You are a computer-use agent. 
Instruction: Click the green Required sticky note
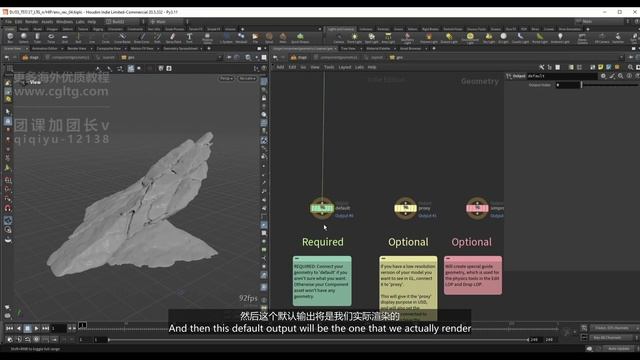[322, 281]
